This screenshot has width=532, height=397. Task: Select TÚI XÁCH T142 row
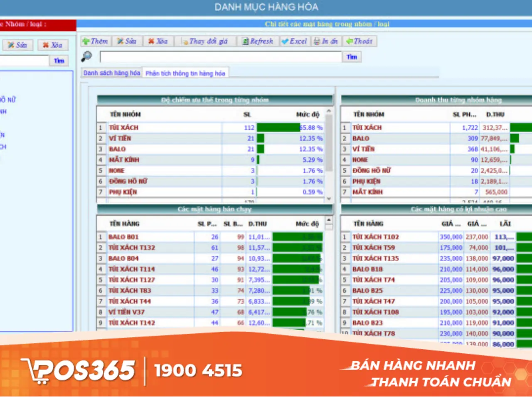[210, 323]
